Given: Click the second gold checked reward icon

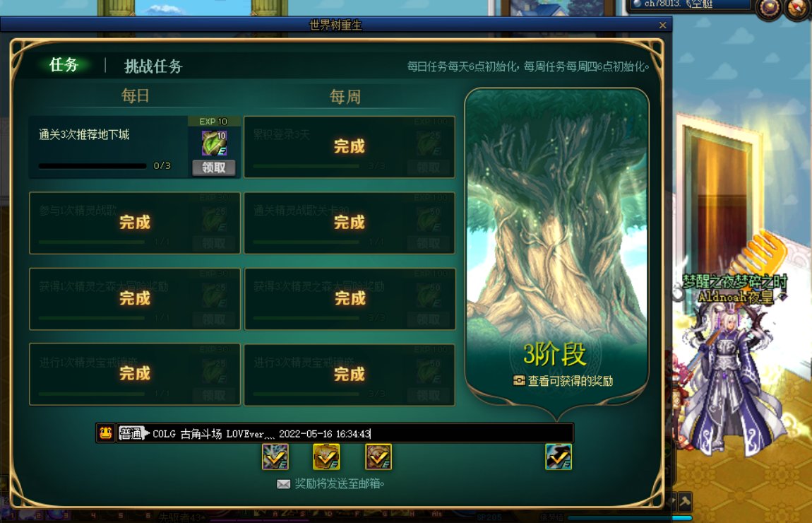Looking at the screenshot, I should [327, 457].
